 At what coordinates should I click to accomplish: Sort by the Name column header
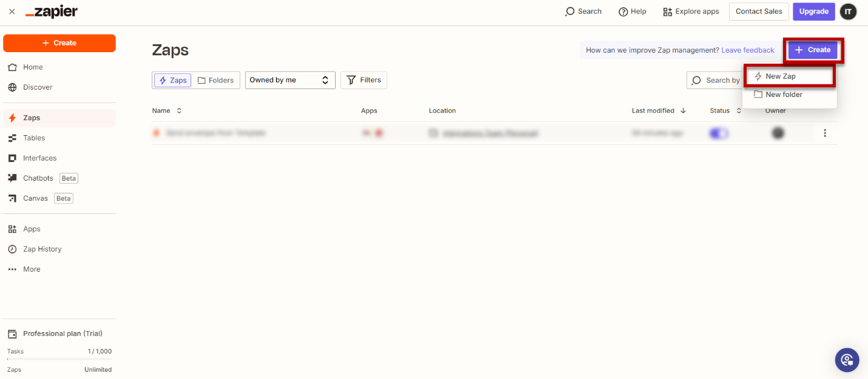tap(167, 111)
